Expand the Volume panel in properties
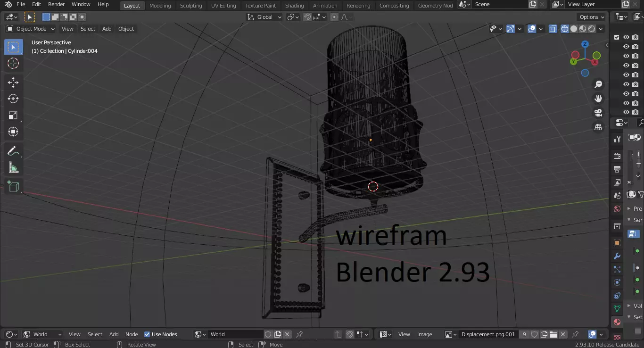This screenshot has width=644, height=348. pos(629,306)
